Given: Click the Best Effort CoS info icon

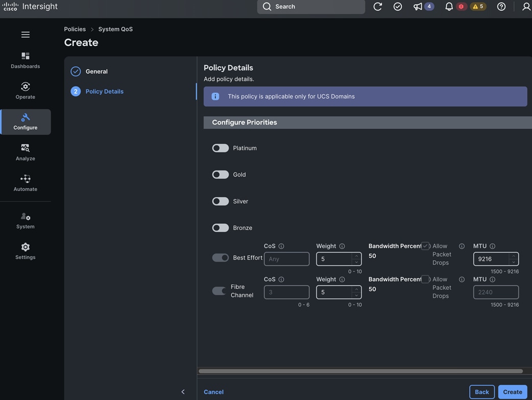Looking at the screenshot, I should [x=281, y=246].
